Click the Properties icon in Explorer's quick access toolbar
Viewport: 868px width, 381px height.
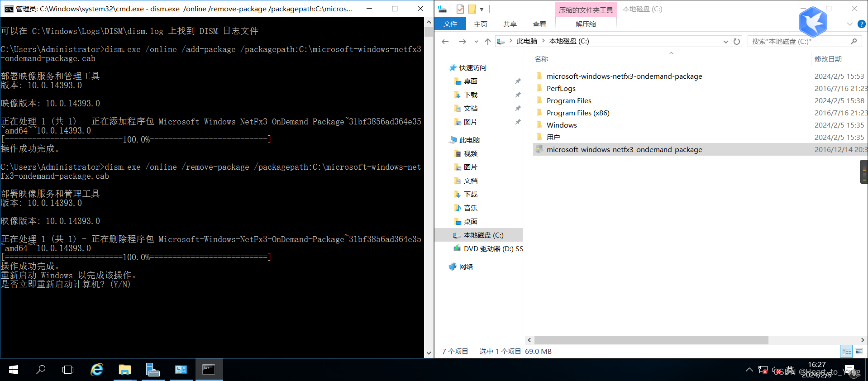pos(460,9)
